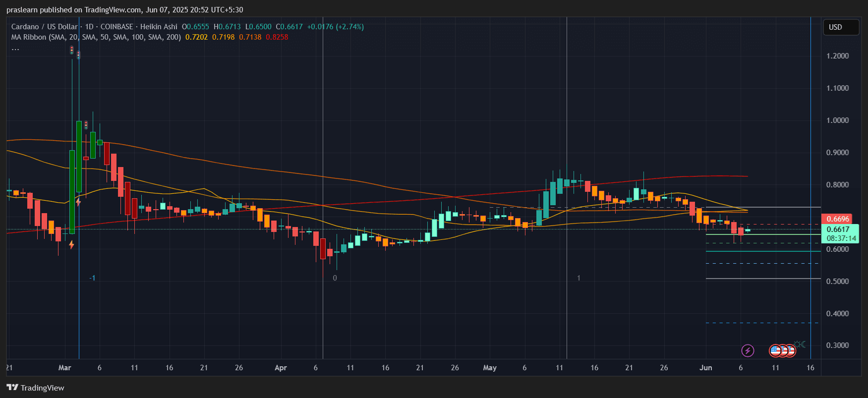Screen dimensions: 868x398
Task: Expand the collapsed legend ellipsis
Action: (15, 48)
